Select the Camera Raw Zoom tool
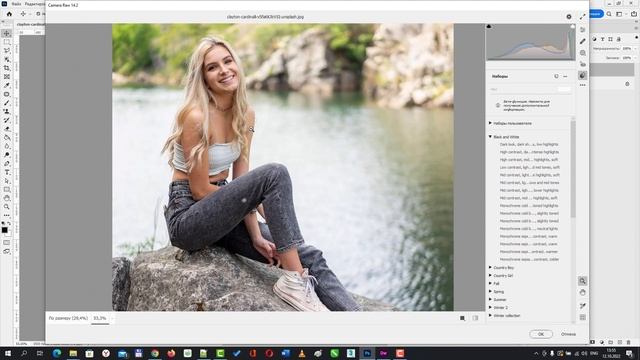 [x=582, y=281]
